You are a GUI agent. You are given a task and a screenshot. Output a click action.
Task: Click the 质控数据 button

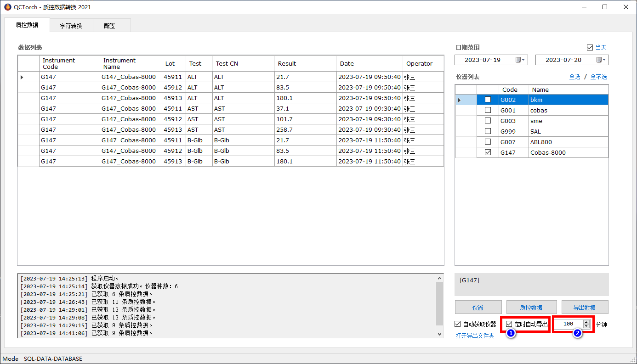coord(531,308)
